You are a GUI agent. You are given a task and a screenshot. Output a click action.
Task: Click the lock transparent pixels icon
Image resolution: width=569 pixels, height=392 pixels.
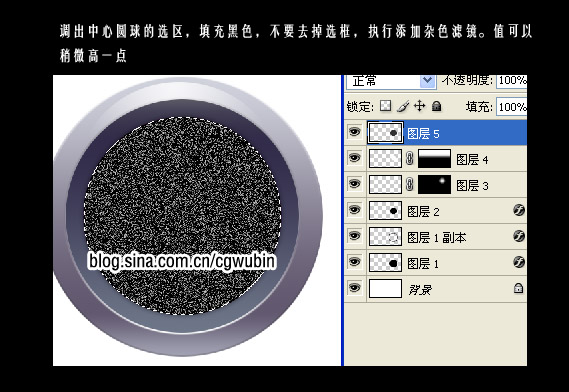click(x=385, y=106)
